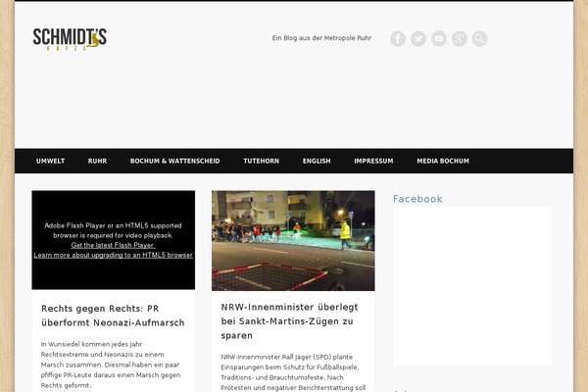Open the YouTube social icon
Screen dimensions: 588x392
click(x=439, y=38)
